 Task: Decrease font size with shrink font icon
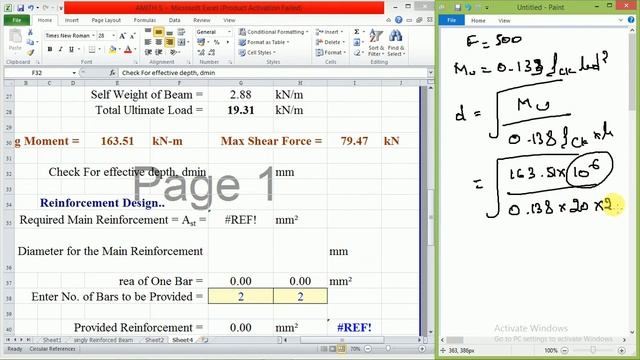(x=132, y=36)
